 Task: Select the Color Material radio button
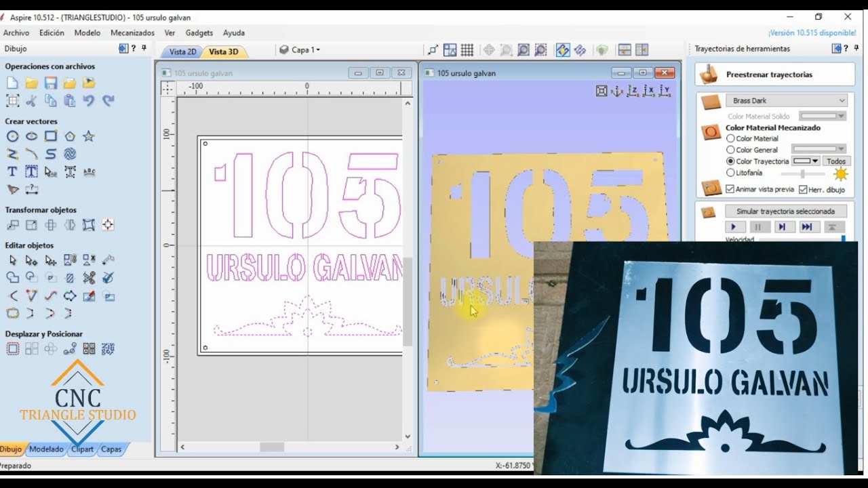coord(730,138)
